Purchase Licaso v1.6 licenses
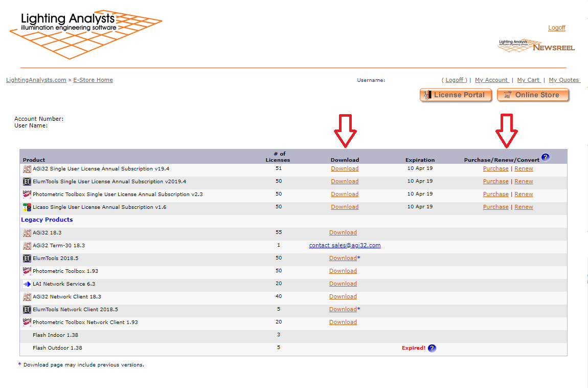Screen dimensions: 588x388 click(x=496, y=207)
